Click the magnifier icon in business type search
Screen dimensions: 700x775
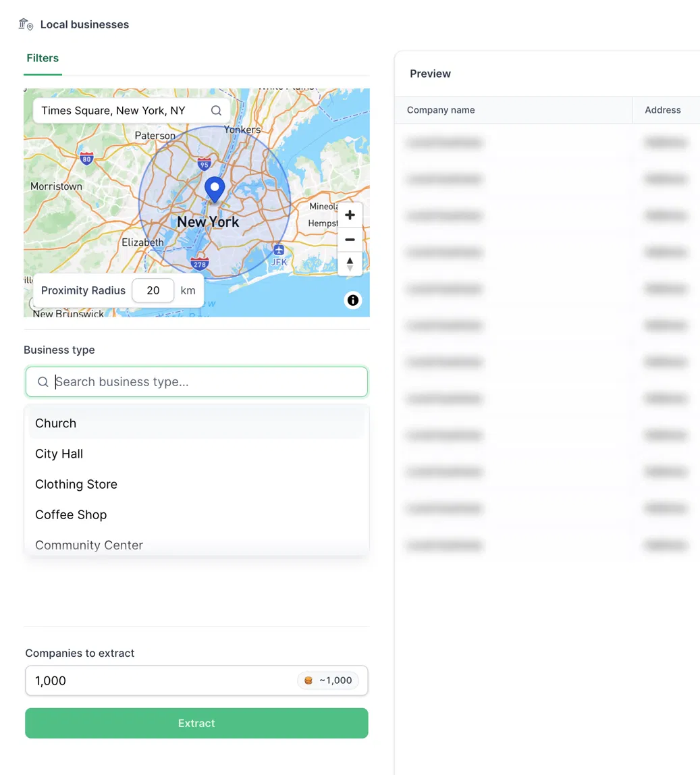click(x=43, y=381)
